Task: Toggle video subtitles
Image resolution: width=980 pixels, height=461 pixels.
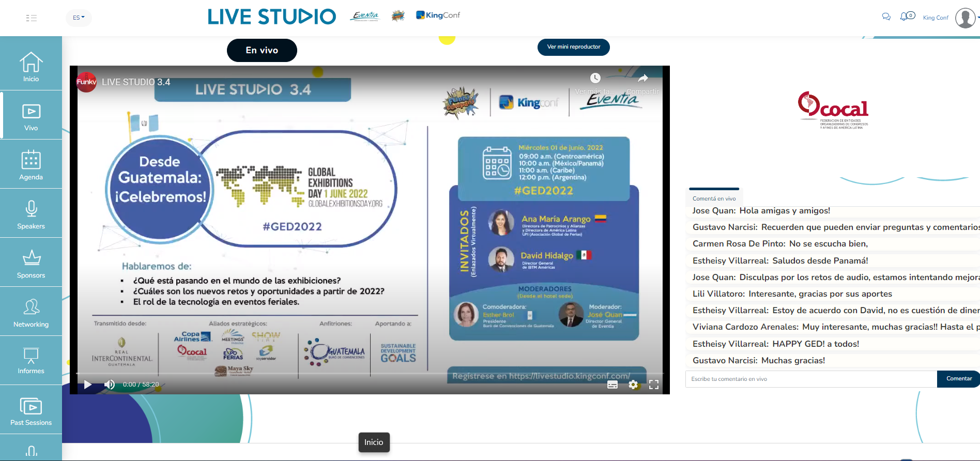Action: point(612,385)
